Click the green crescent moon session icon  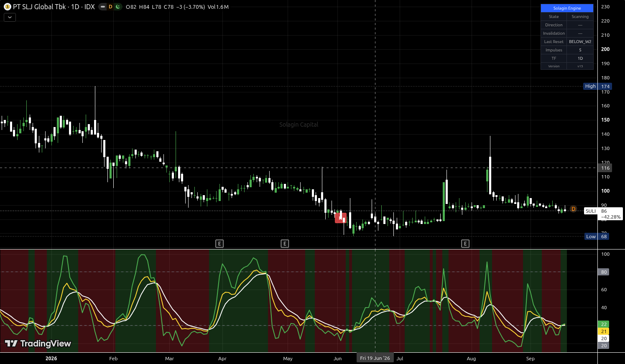click(118, 7)
